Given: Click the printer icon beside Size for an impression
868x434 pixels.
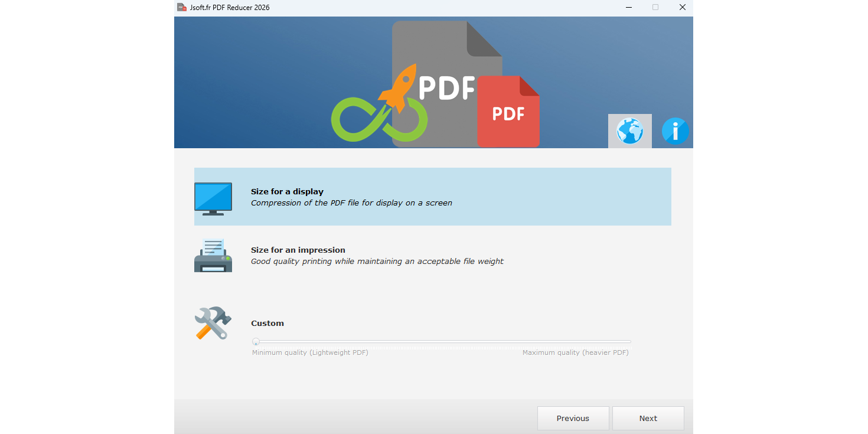Looking at the screenshot, I should point(213,255).
